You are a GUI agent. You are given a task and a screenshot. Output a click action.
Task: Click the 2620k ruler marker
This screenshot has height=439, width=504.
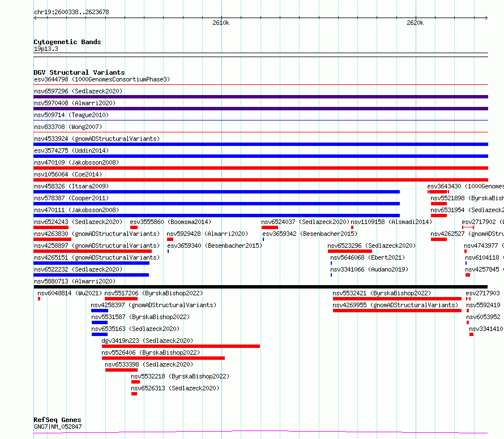(x=415, y=23)
